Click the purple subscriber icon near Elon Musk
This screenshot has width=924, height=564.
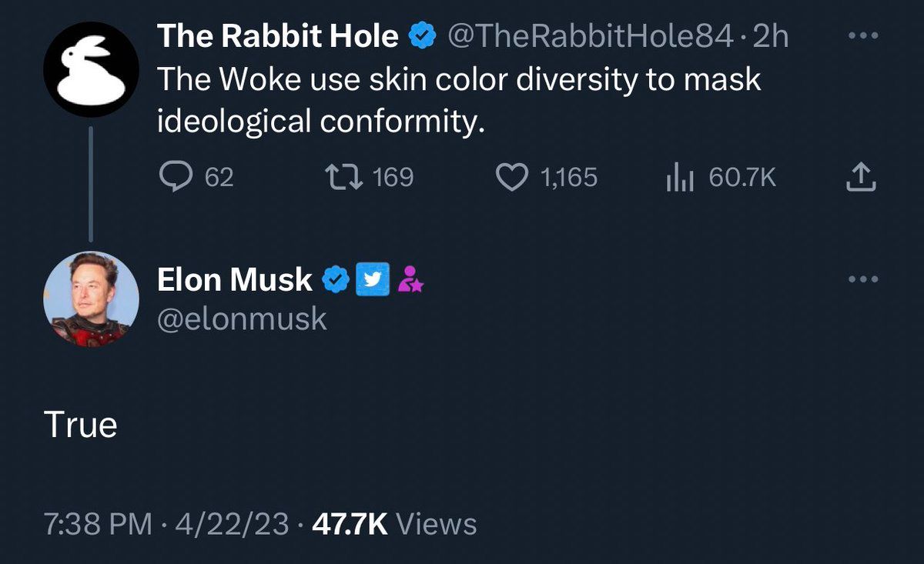click(x=410, y=280)
